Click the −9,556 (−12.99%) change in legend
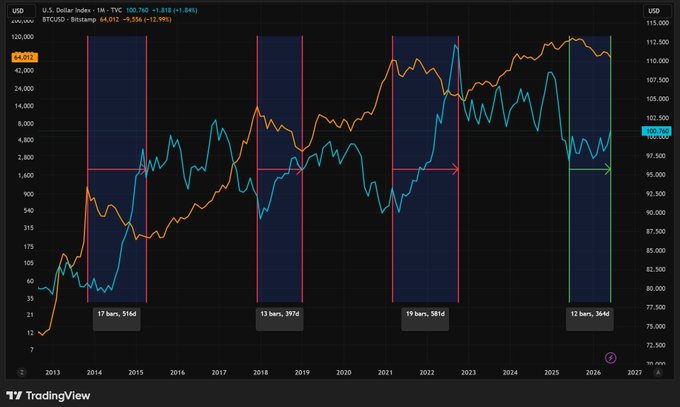The height and width of the screenshot is (407, 680). (147, 20)
